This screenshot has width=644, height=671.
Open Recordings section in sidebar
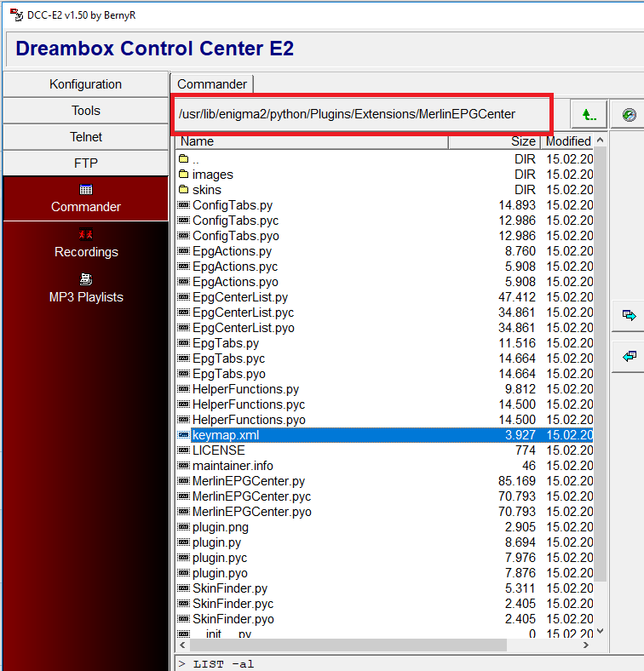[86, 244]
